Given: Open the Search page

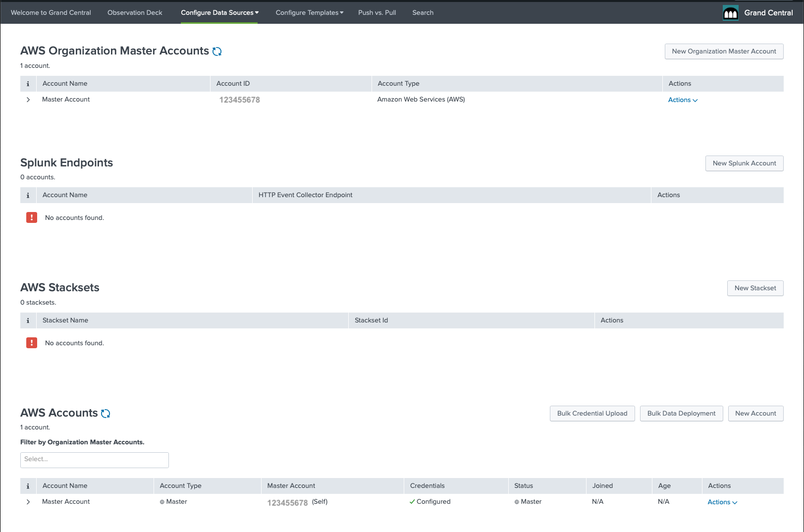Looking at the screenshot, I should pos(423,13).
